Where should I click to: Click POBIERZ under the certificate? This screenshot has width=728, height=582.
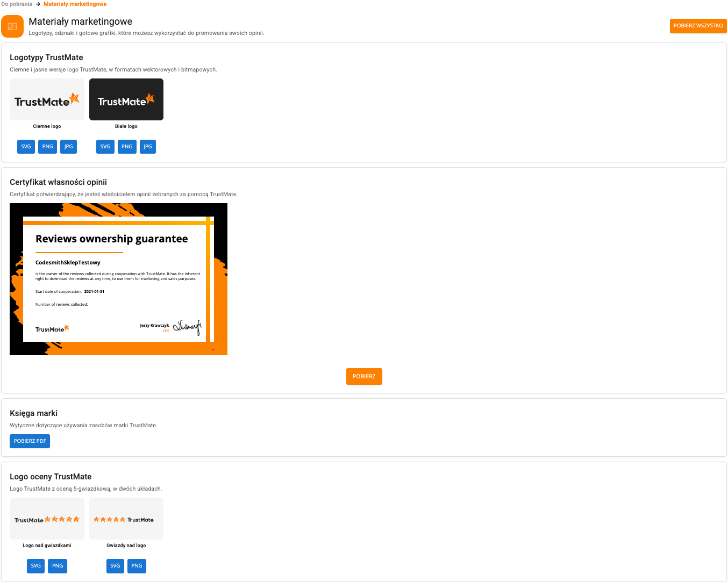click(x=364, y=376)
